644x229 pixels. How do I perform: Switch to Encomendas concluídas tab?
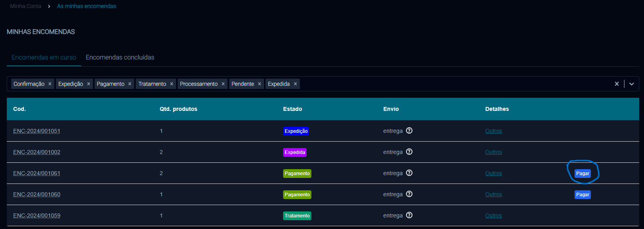click(x=120, y=57)
